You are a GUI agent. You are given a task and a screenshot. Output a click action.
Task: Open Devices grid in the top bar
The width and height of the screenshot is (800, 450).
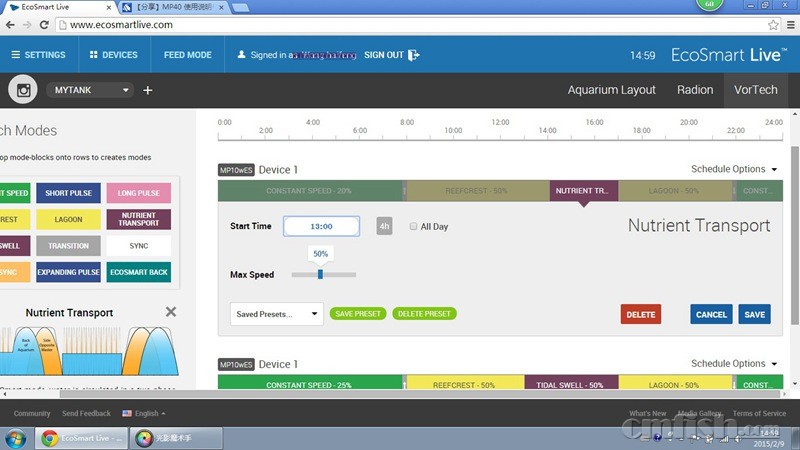(112, 55)
